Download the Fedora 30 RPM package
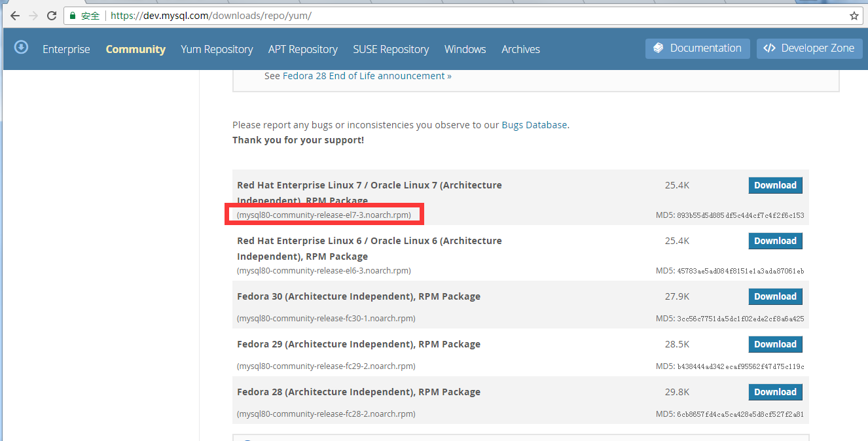Image resolution: width=868 pixels, height=441 pixels. tap(775, 296)
